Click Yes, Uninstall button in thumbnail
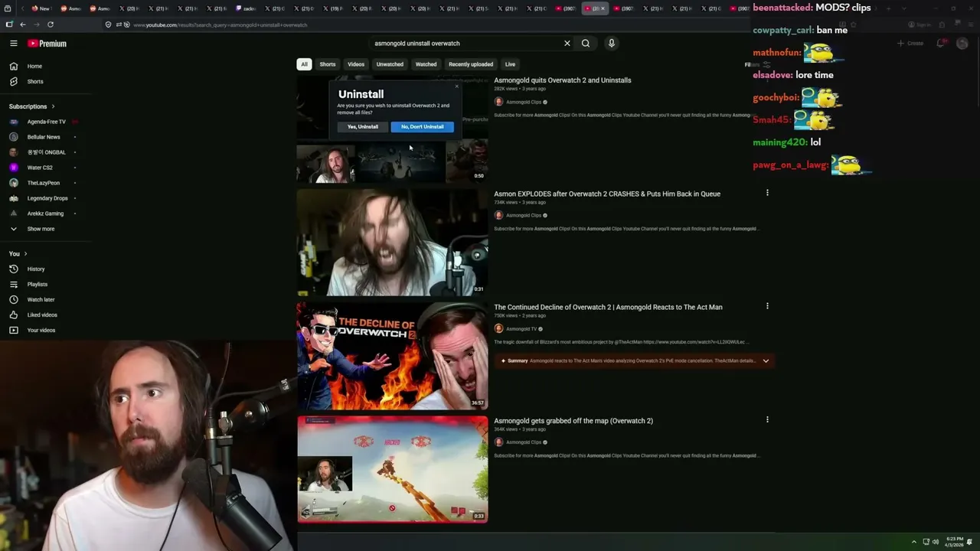Image resolution: width=980 pixels, height=551 pixels. [362, 127]
